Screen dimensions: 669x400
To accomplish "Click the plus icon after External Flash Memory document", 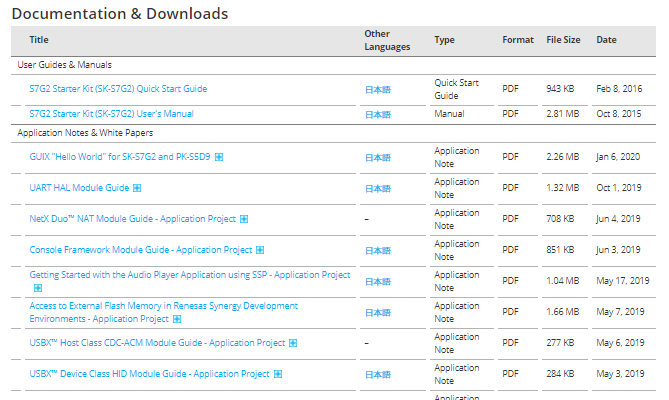I will coord(177,319).
